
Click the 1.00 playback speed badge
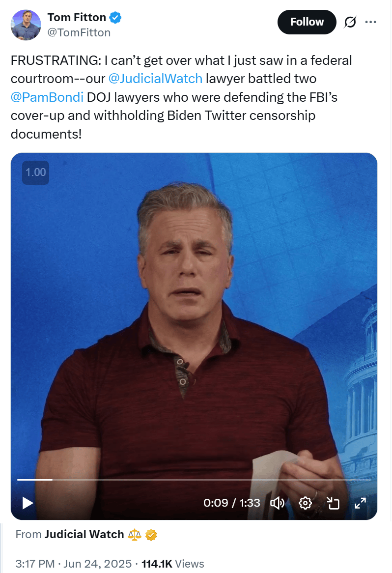click(x=36, y=172)
